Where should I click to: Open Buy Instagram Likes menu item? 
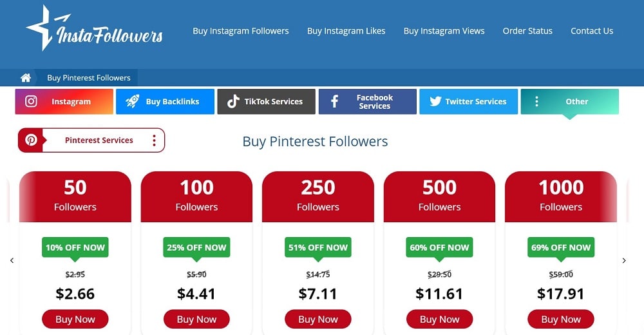[346, 31]
